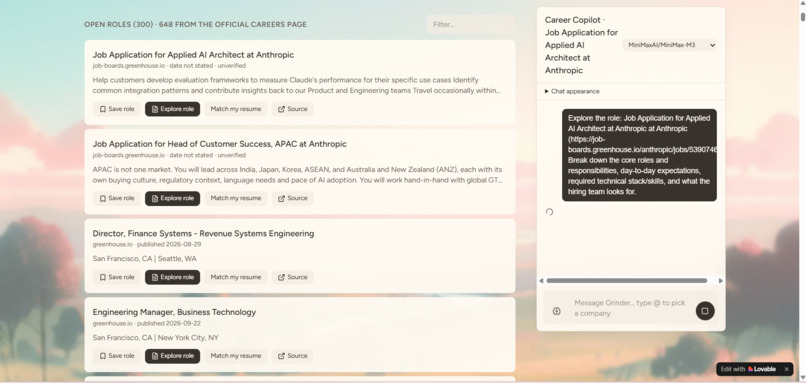
Task: Click the 'Explore the role' chat message bubble
Action: click(639, 155)
